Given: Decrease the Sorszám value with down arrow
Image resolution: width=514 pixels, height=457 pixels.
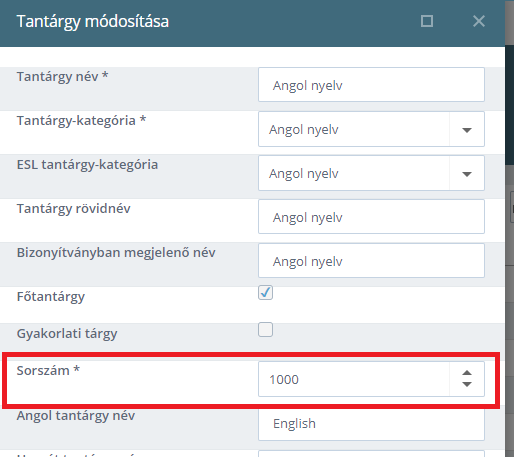Looking at the screenshot, I should [x=467, y=385].
